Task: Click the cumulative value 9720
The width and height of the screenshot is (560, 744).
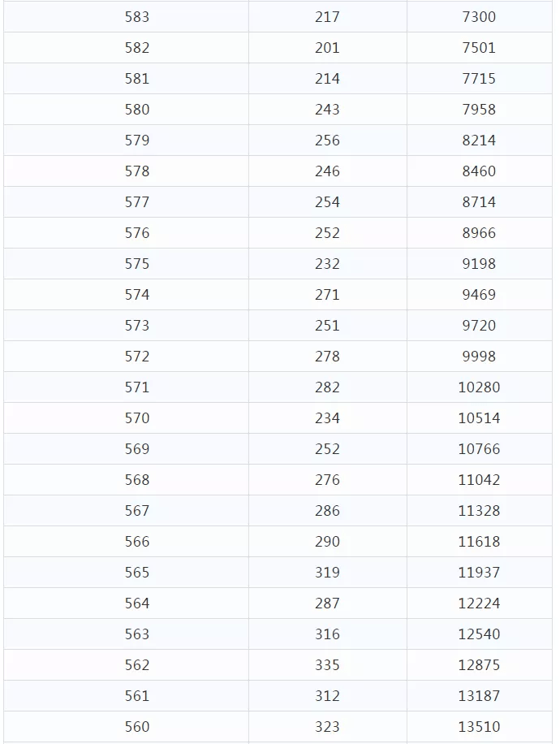Action: (479, 326)
